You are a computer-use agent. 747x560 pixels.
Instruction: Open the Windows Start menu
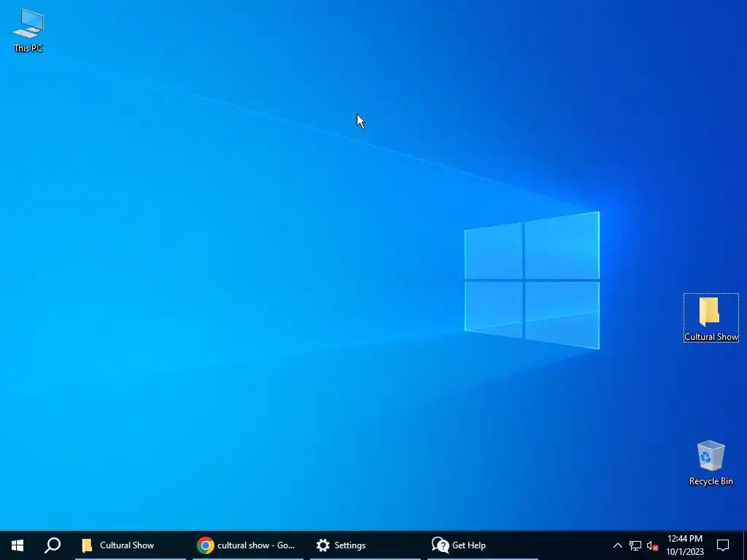18,545
